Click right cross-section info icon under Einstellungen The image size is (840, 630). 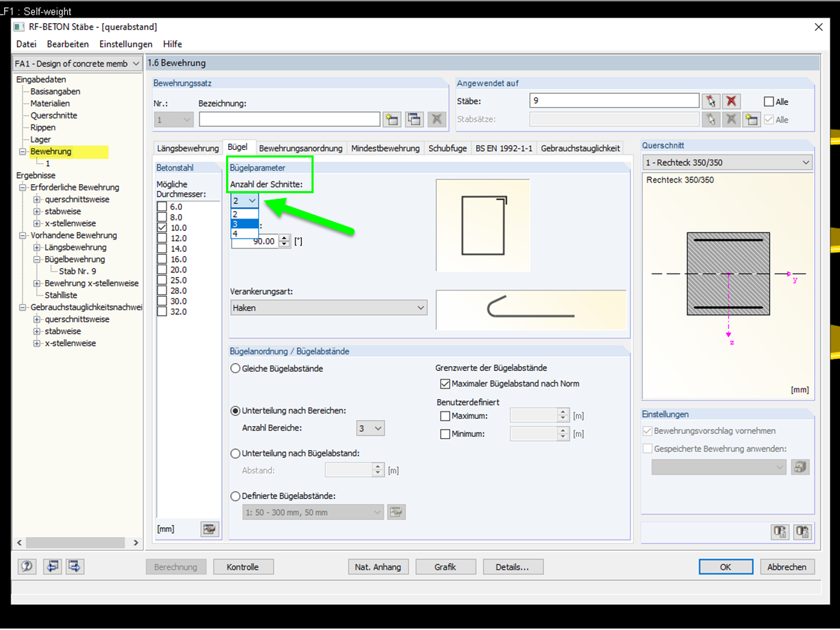(x=803, y=532)
